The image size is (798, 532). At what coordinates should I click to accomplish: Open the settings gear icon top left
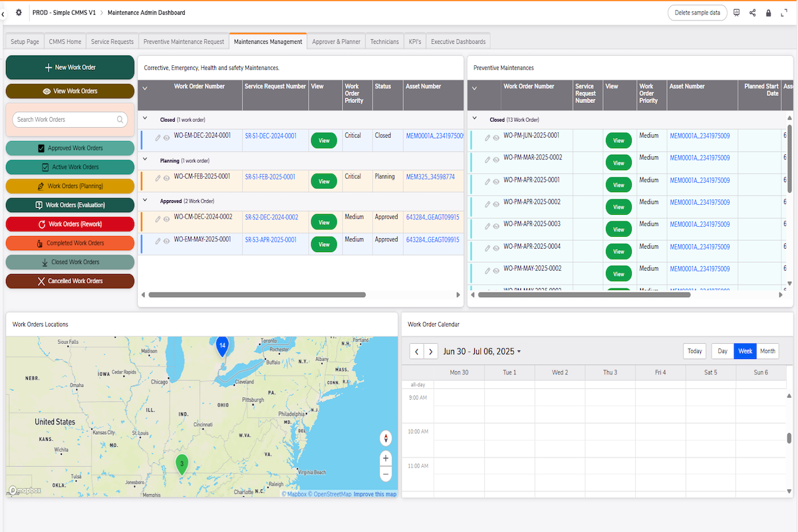click(19, 12)
